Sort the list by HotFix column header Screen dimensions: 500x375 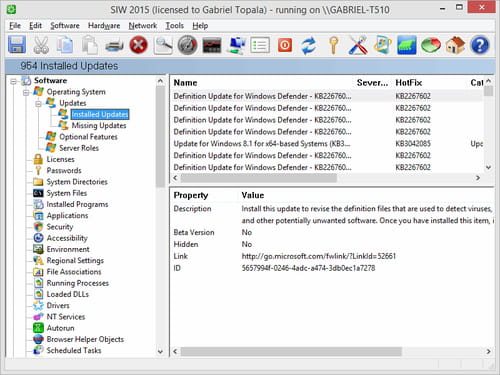pyautogui.click(x=409, y=83)
